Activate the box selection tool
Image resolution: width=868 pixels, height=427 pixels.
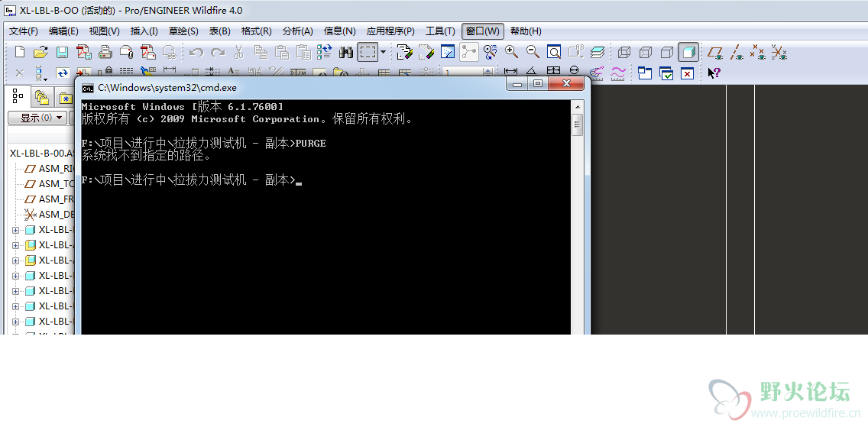click(368, 52)
